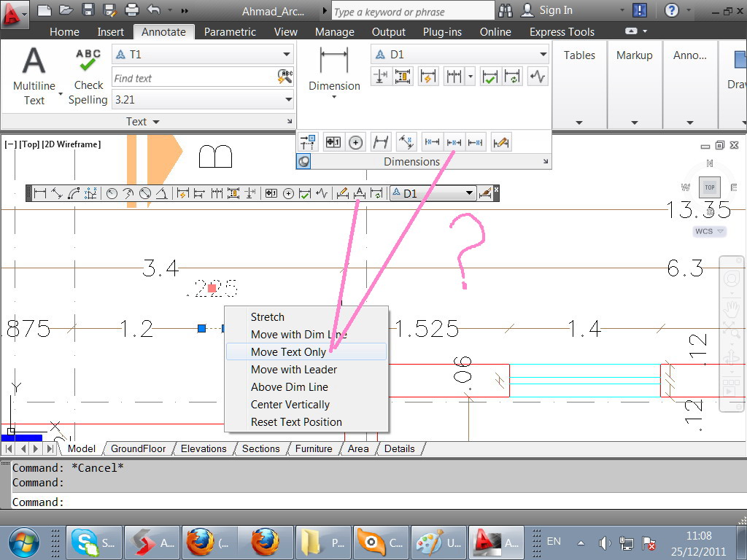Choose Move with Leader from context menu
Image resolution: width=747 pixels, height=560 pixels.
306,370
